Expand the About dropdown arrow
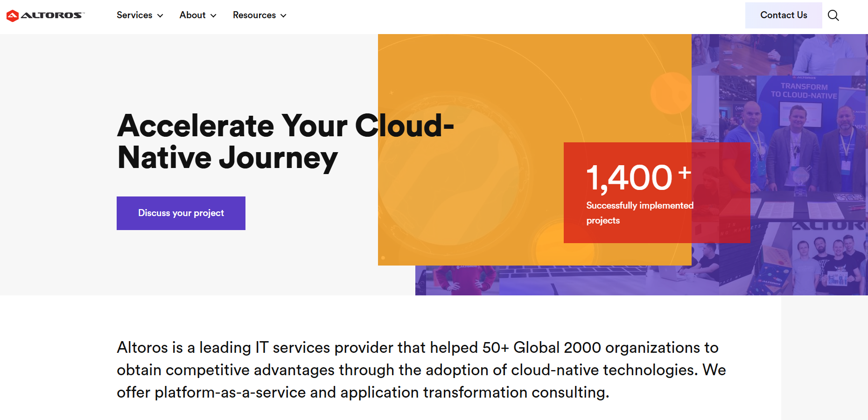The width and height of the screenshot is (868, 420). click(x=213, y=16)
